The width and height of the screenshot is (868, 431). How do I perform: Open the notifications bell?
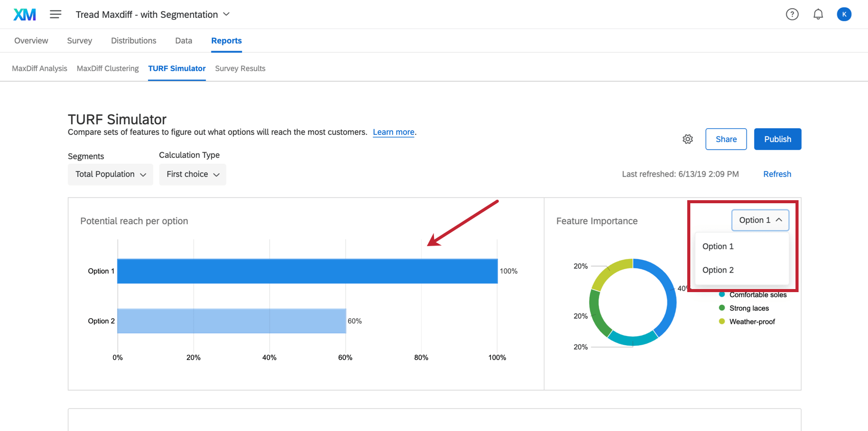[818, 14]
